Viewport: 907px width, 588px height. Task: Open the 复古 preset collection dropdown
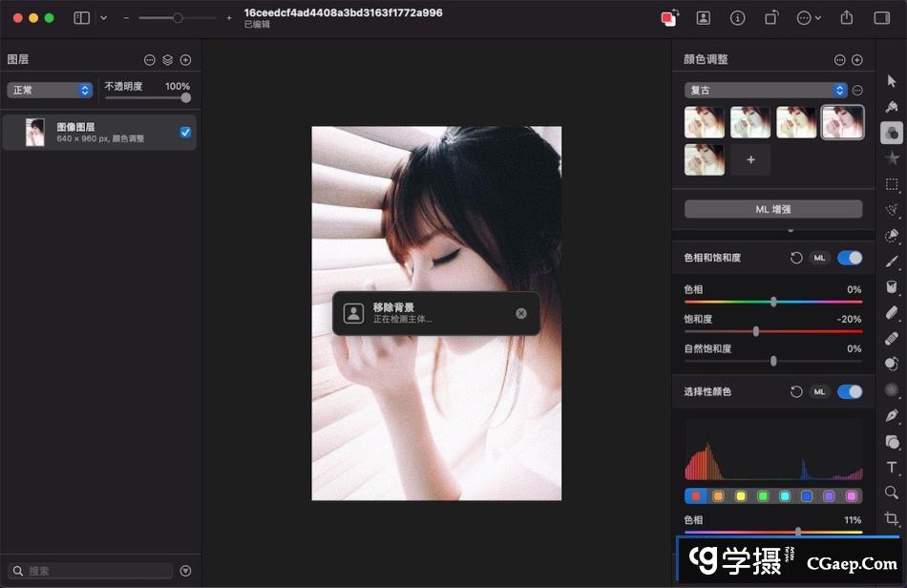tap(766, 90)
